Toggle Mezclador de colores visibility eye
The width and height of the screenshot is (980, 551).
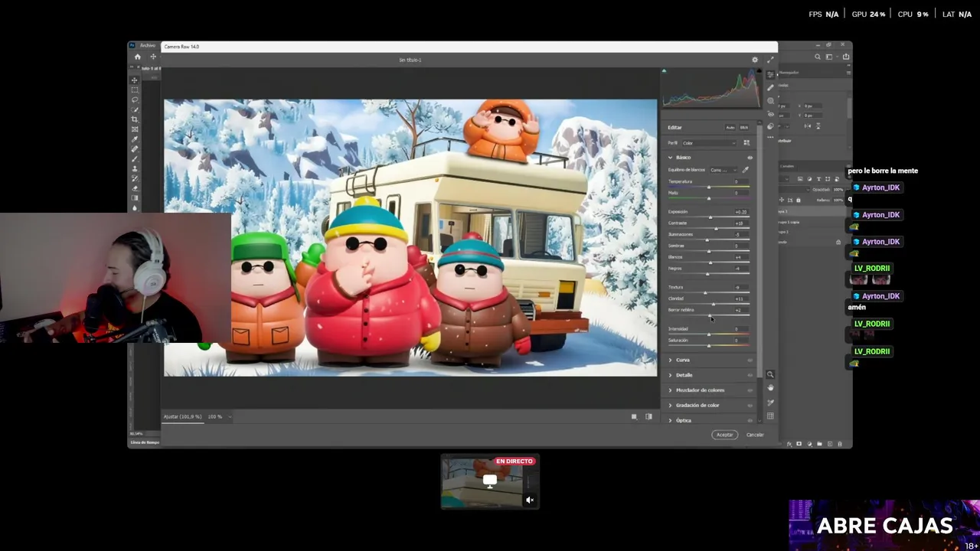click(x=750, y=390)
